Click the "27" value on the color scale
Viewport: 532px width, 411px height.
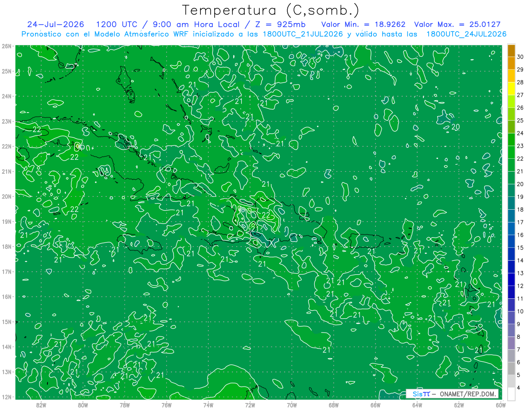coord(520,95)
